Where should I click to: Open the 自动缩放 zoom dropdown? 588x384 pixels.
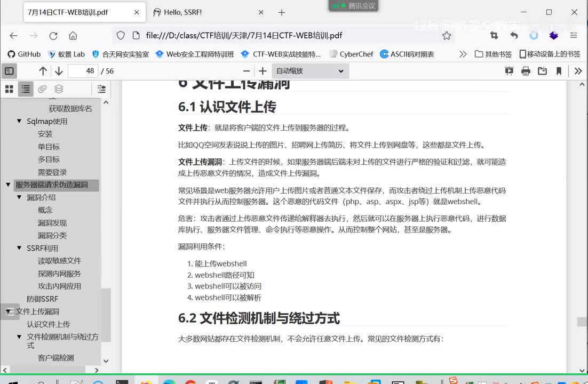pos(310,71)
